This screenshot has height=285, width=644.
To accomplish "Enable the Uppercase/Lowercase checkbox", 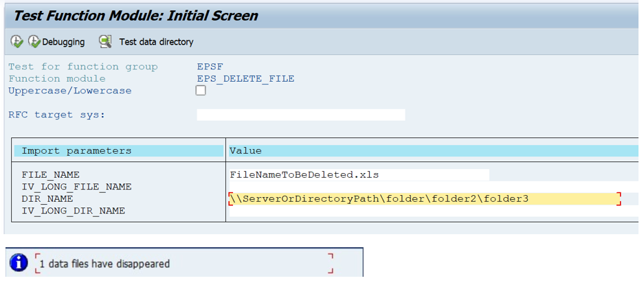I will point(201,91).
